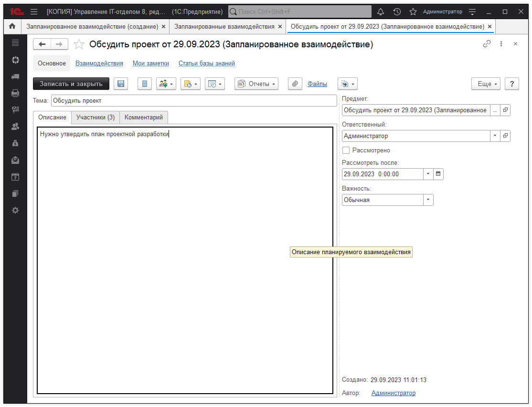The image size is (532, 407).
Task: Add this form to favorites via star
Action: pos(79,44)
